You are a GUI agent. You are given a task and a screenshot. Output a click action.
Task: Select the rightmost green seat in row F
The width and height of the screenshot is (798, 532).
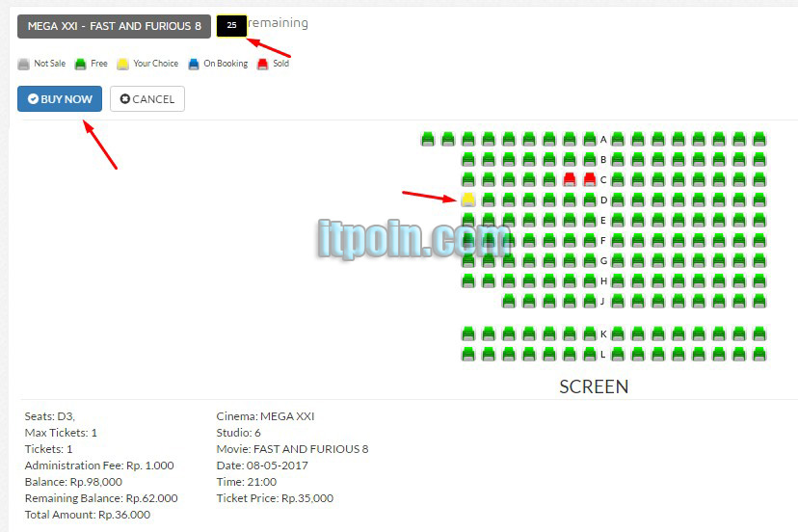759,240
